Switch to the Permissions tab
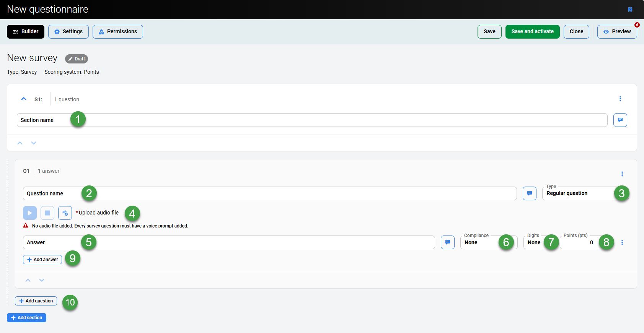The width and height of the screenshot is (644, 333). tap(118, 32)
